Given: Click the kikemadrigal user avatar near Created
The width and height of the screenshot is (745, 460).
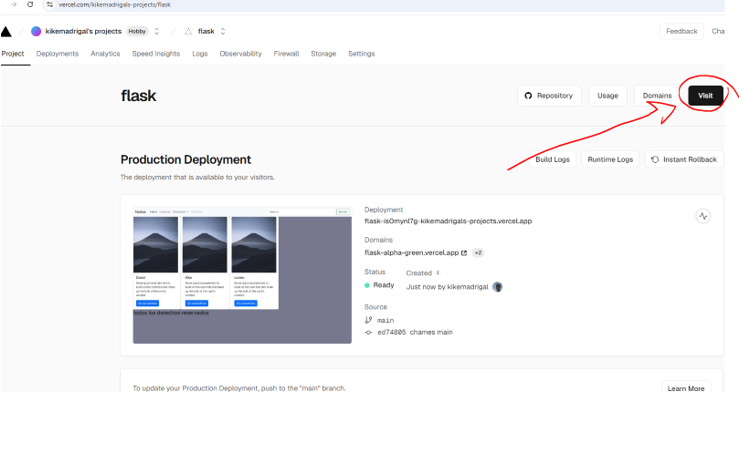Looking at the screenshot, I should [x=497, y=286].
